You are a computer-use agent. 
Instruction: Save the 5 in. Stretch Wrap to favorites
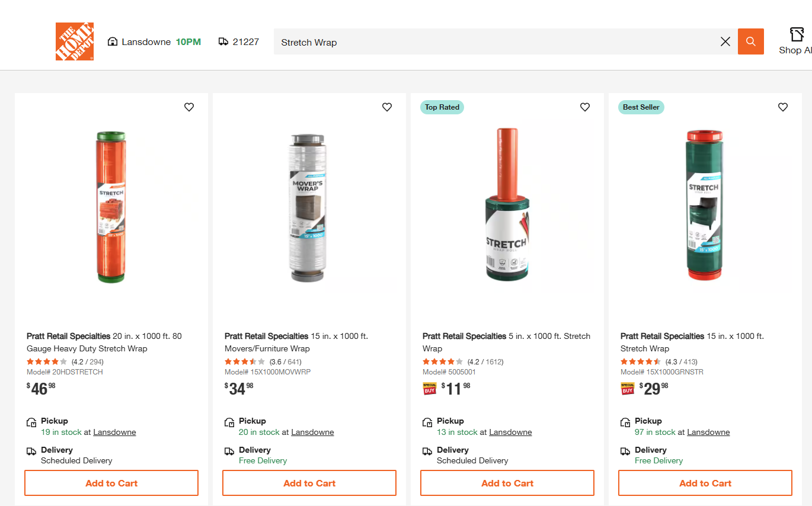(x=585, y=107)
